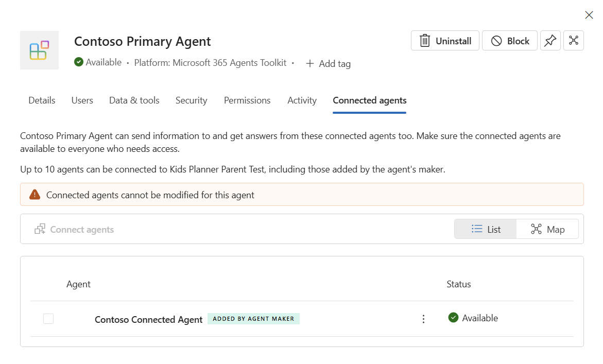Switch to List view
603x364 pixels.
pos(485,229)
